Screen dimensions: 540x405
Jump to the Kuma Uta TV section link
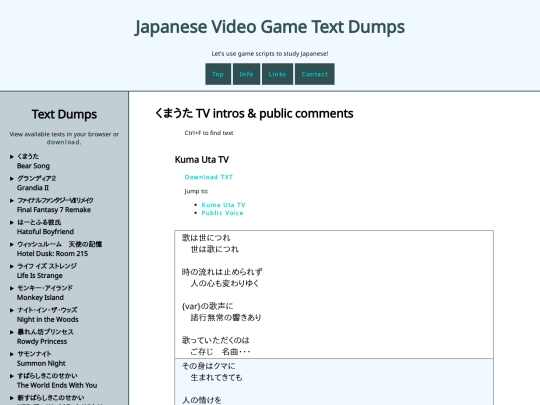click(224, 205)
